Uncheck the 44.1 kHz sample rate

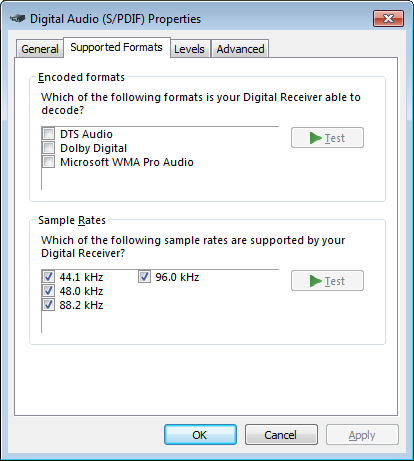(x=49, y=276)
